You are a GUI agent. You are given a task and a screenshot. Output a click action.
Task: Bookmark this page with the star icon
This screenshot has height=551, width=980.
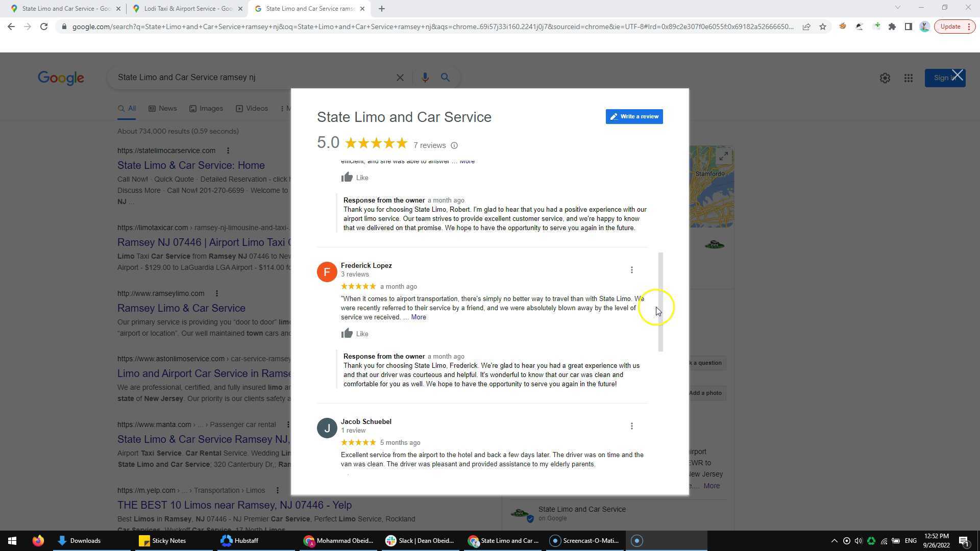point(822,27)
